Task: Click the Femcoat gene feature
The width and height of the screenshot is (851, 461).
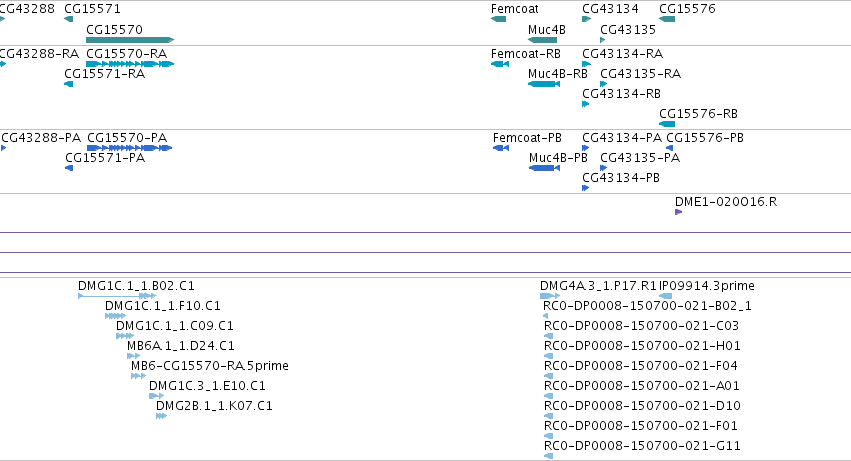Action: tap(498, 19)
